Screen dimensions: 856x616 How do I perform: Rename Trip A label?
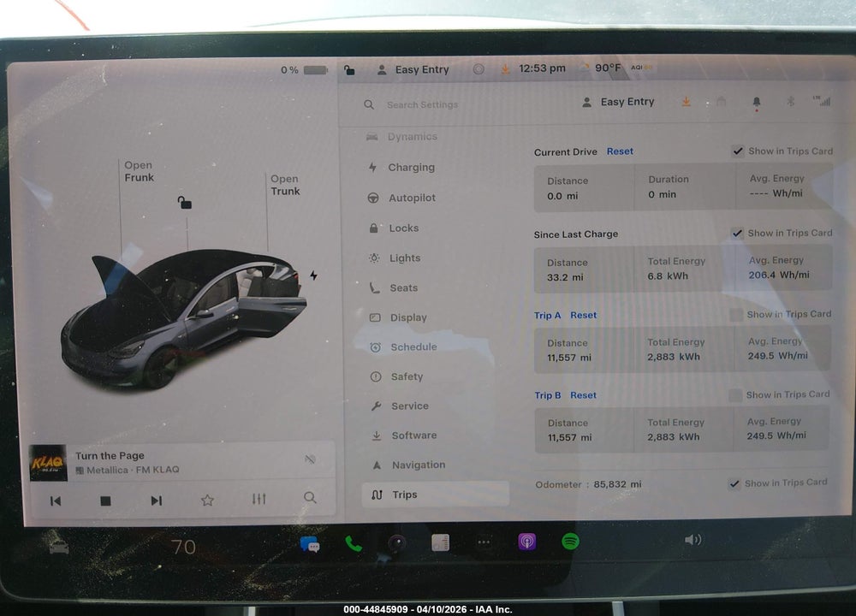[548, 316]
